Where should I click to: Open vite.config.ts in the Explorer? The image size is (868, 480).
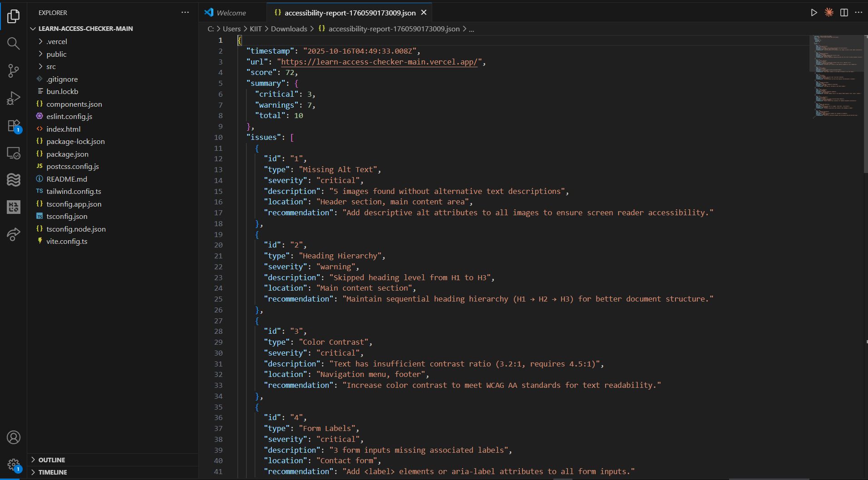click(113, 241)
